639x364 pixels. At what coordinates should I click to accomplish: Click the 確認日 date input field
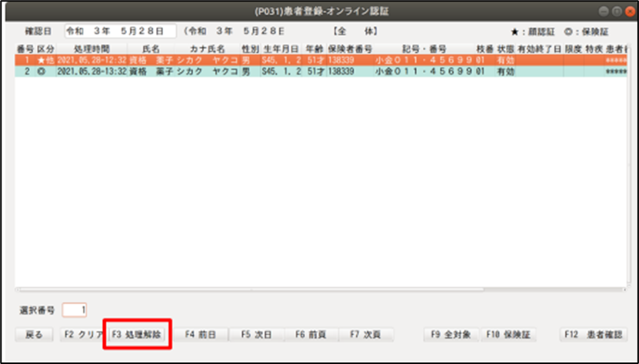(120, 31)
